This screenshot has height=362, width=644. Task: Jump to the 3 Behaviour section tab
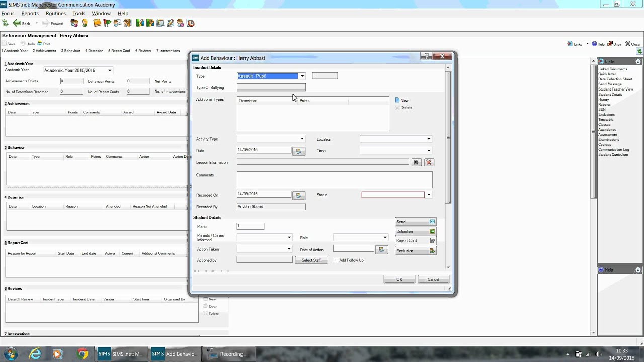click(71, 51)
